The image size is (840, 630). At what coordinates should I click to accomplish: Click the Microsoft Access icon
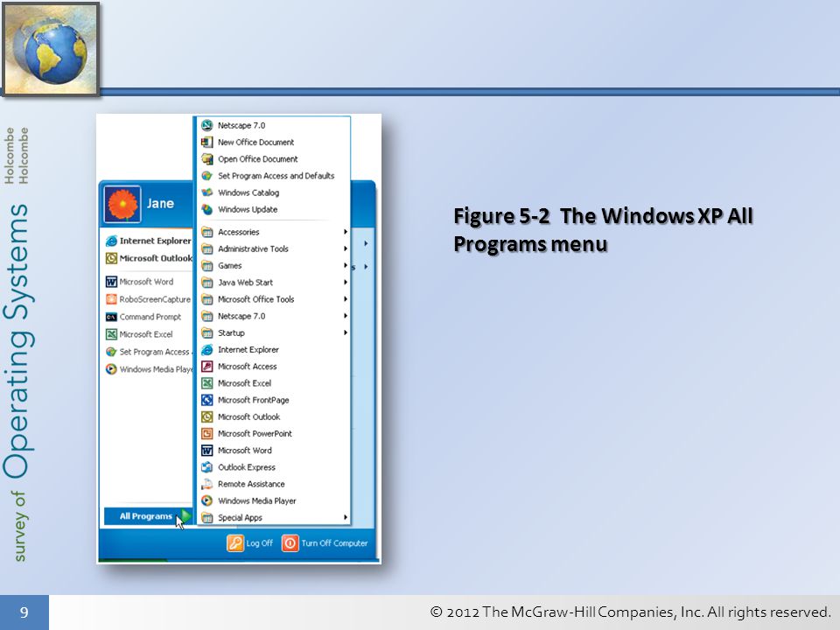[206, 367]
